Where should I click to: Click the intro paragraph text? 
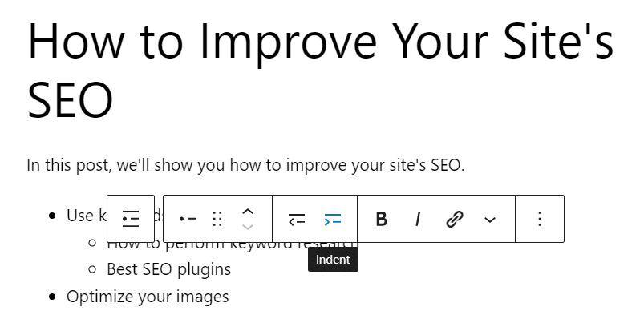[x=245, y=166]
